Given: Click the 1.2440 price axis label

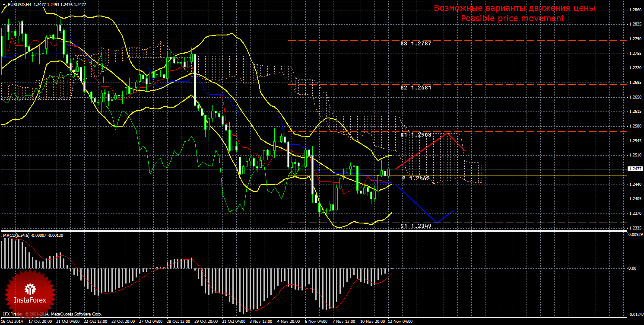Looking at the screenshot, I should click(x=635, y=185).
